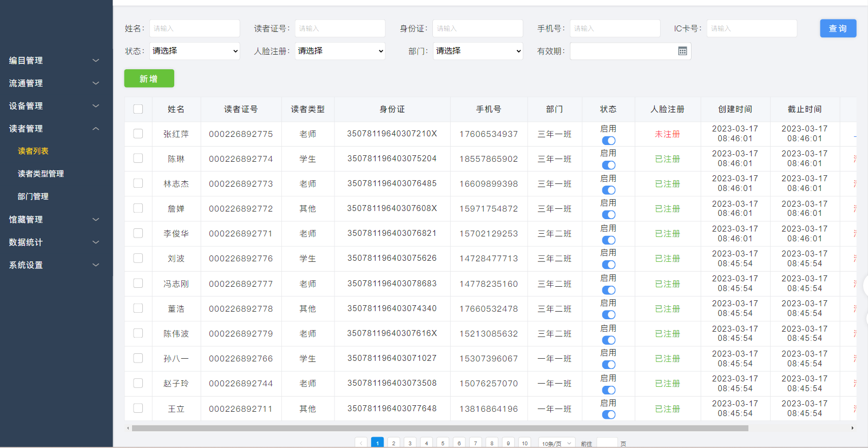Check the row checkbox for 詹婵

click(138, 208)
